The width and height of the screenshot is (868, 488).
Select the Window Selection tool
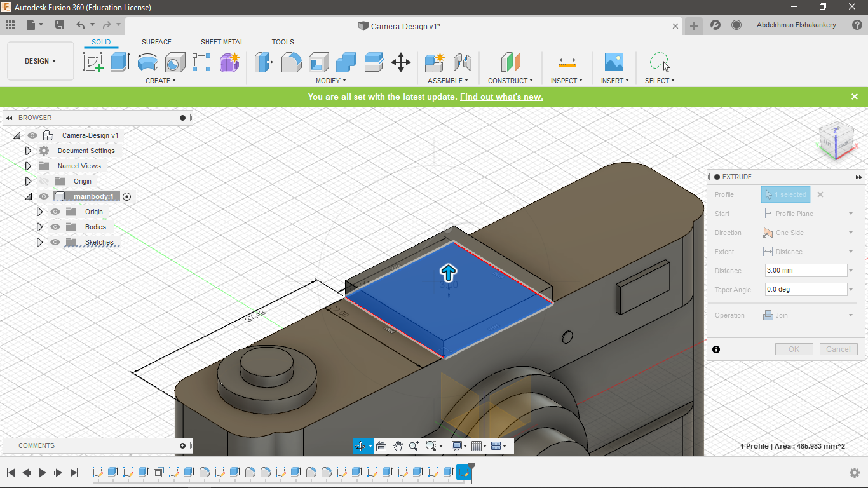tap(660, 62)
